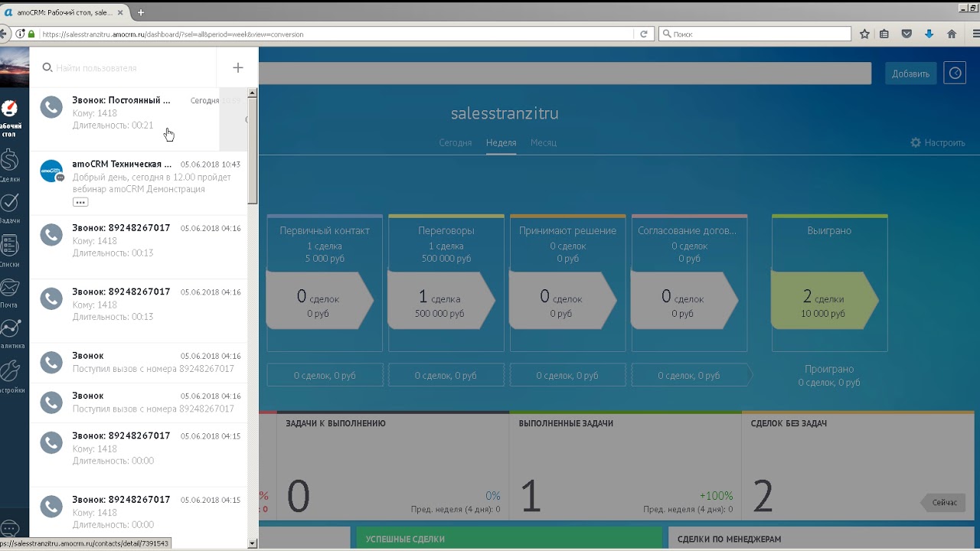Screen dimensions: 980x551
Task: Click the УСПЕШНЫЕ СДЕЛКИ widget header
Action: pyautogui.click(x=405, y=539)
